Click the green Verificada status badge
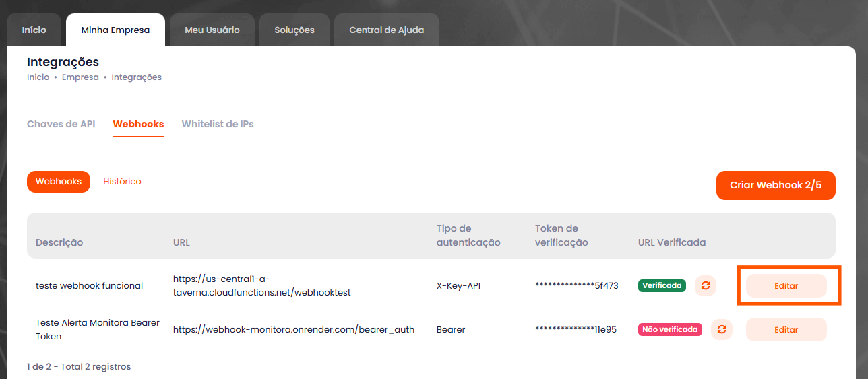The image size is (868, 379). point(662,285)
